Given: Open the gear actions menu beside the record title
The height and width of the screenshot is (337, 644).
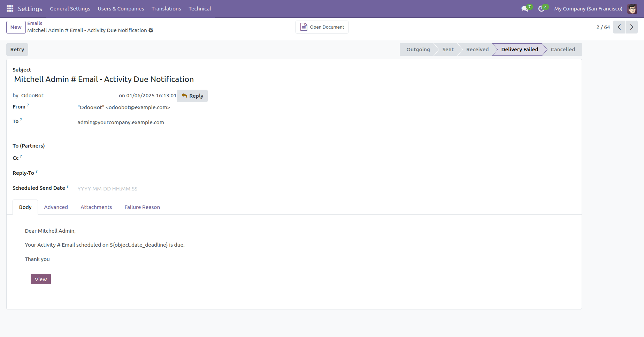Looking at the screenshot, I should pyautogui.click(x=151, y=30).
